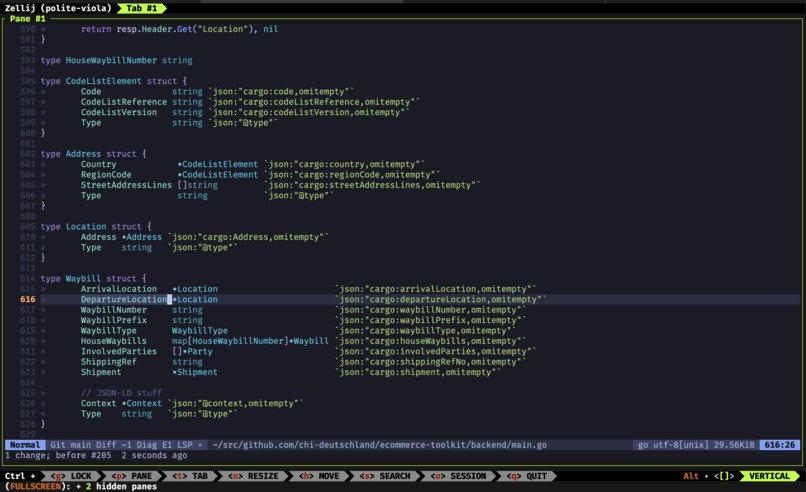Screen dimensions: 806x492
Task: Click the map[HouseWaybillNumber]*Waybill type
Action: (x=250, y=341)
